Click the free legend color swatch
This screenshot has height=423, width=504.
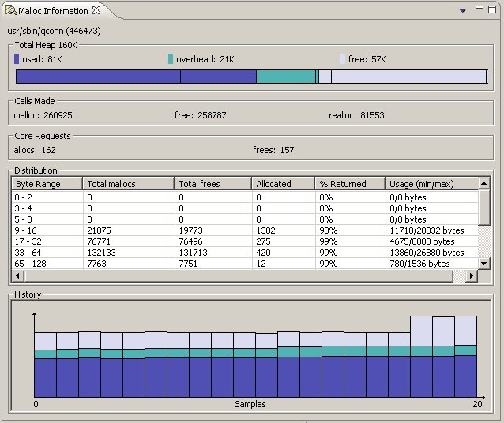coord(343,59)
